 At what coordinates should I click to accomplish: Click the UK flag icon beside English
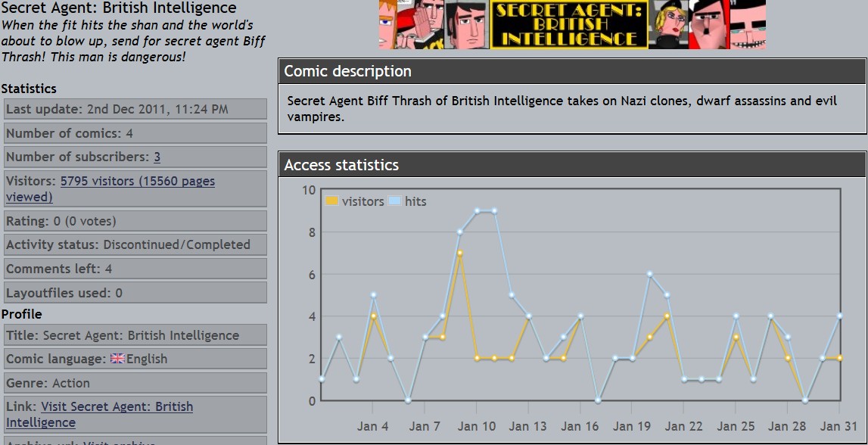pos(117,359)
